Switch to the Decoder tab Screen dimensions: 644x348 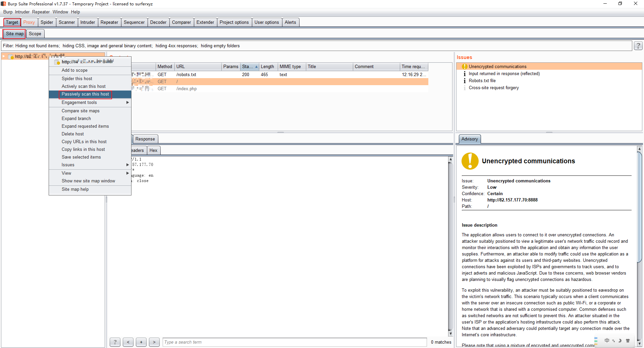158,22
